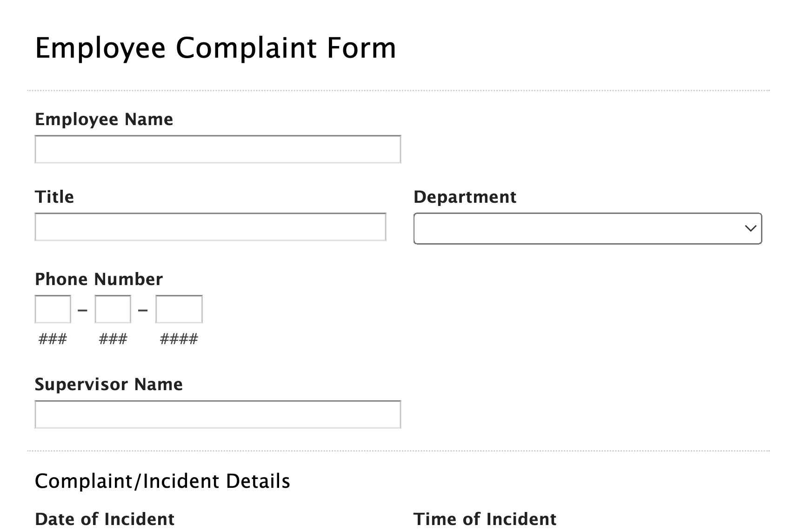Click the Employee Complaint Form heading

coord(215,48)
